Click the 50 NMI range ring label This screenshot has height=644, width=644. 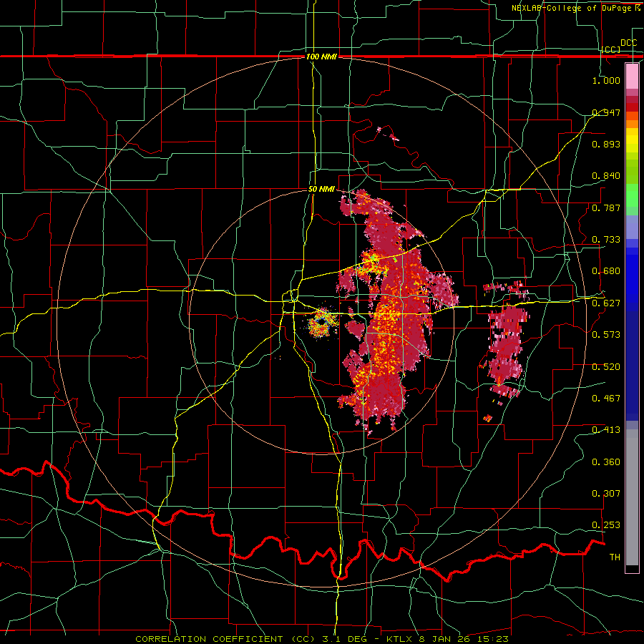(x=321, y=190)
